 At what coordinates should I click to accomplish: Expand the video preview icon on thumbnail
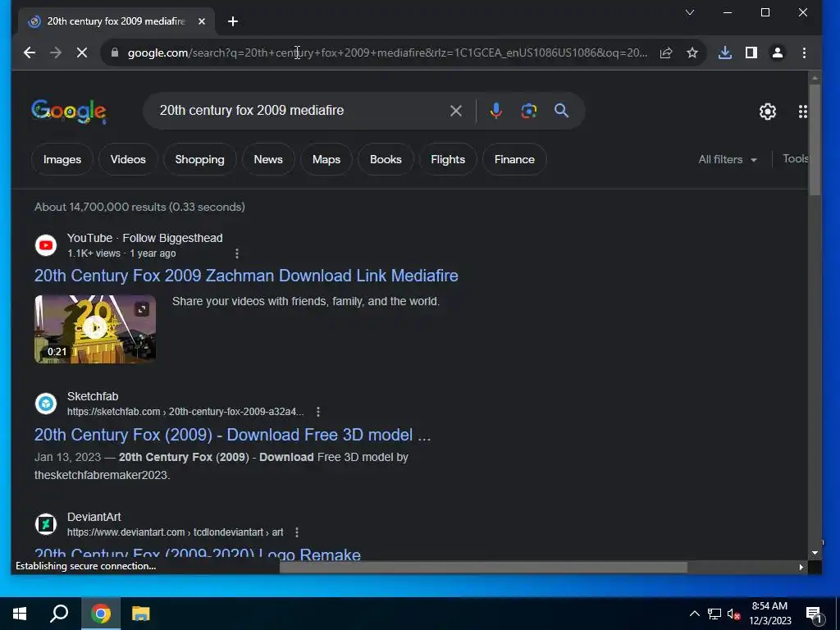[142, 309]
